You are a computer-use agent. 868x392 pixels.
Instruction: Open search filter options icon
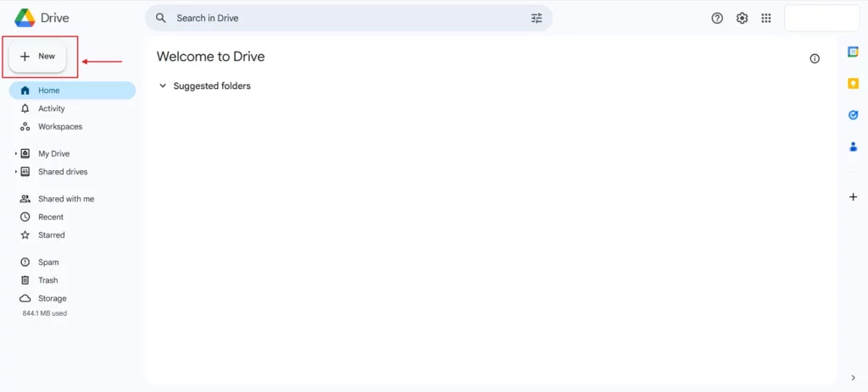(x=537, y=18)
